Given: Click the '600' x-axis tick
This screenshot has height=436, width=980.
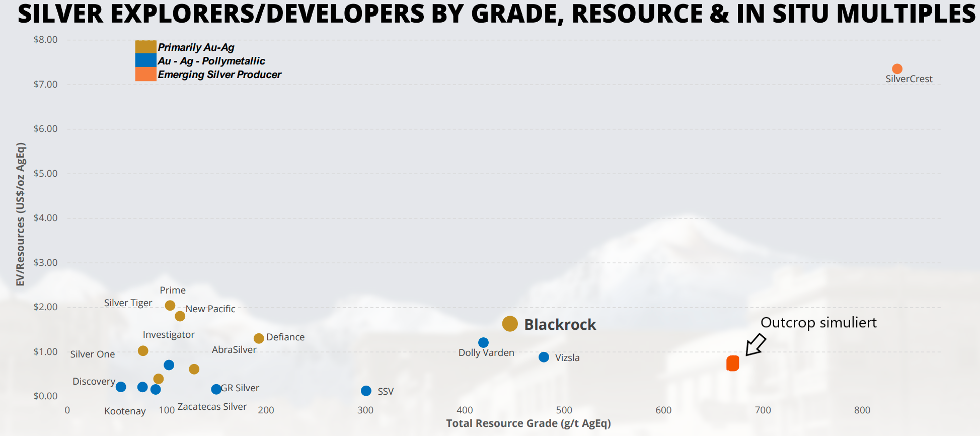Looking at the screenshot, I should [x=663, y=410].
